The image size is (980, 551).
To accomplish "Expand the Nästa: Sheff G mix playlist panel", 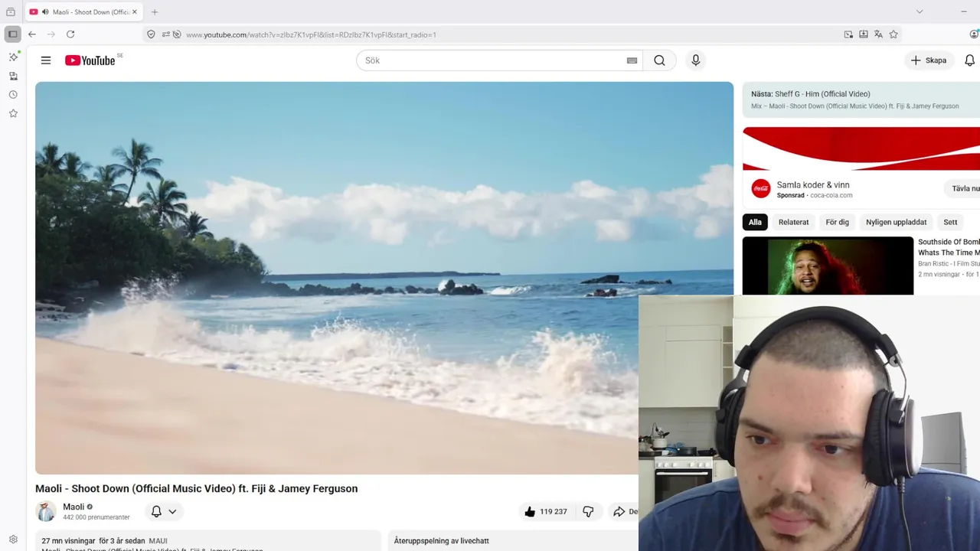I will pyautogui.click(x=861, y=100).
